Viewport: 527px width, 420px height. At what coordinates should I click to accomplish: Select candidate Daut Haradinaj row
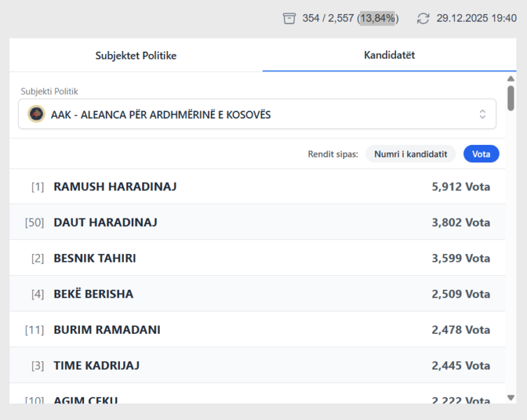pos(256,223)
